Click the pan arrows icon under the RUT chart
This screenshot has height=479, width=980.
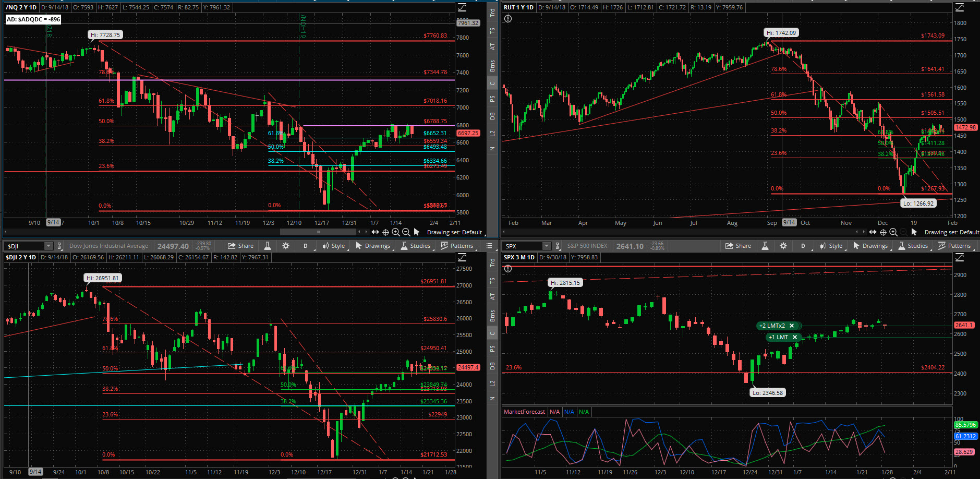coord(873,232)
